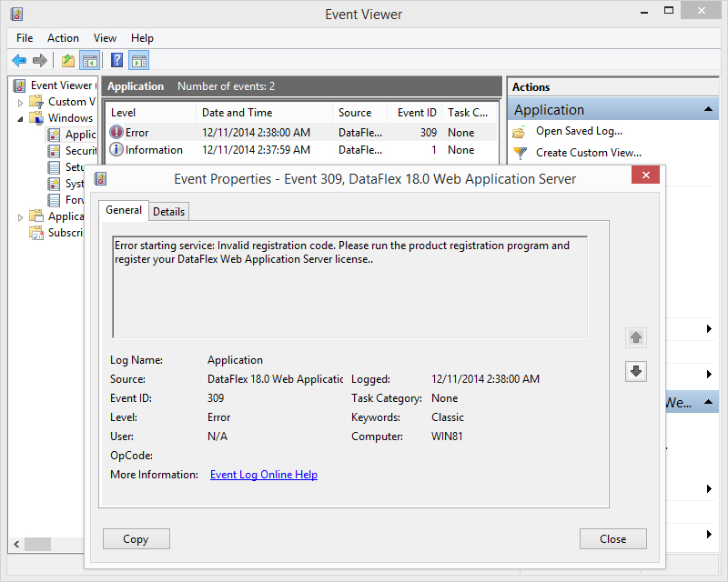Click the Back arrow toolbar icon
This screenshot has height=582, width=728.
pyautogui.click(x=19, y=60)
